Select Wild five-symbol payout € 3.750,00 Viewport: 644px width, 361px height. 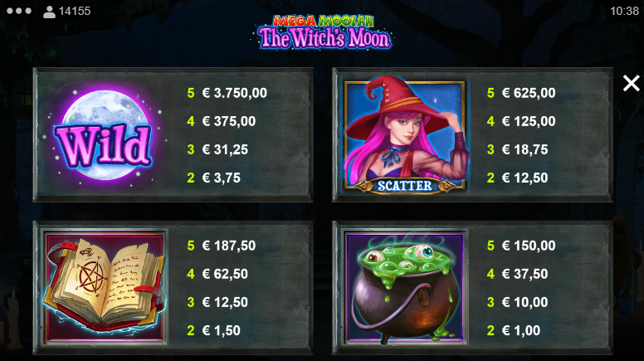(x=235, y=93)
